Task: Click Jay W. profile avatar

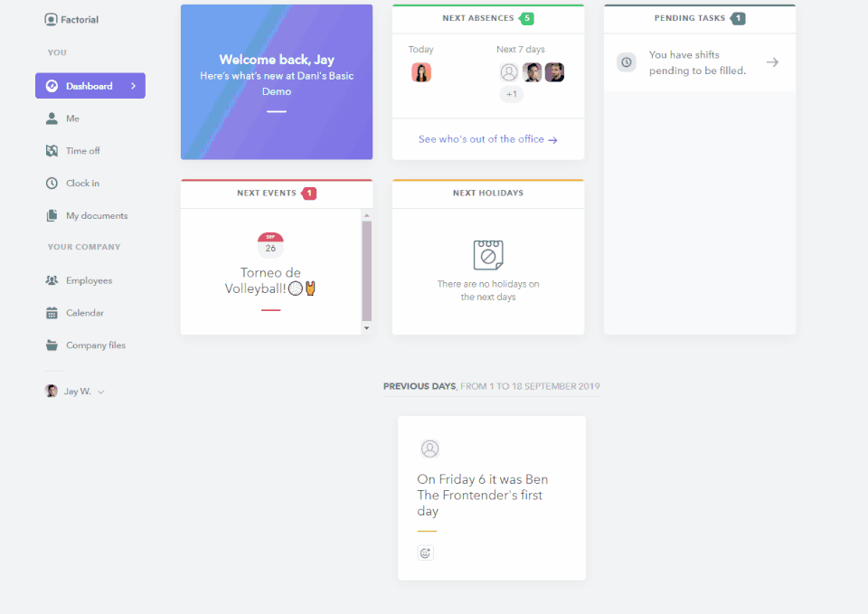Action: tap(51, 391)
